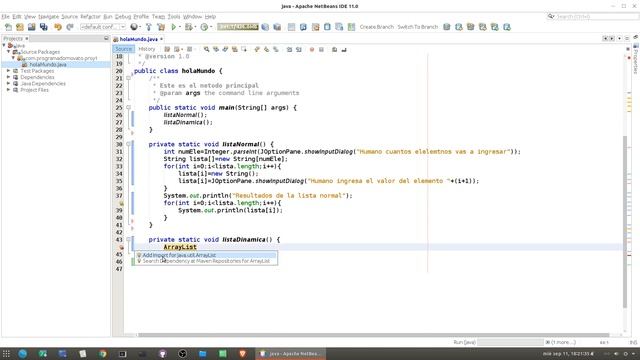The width and height of the screenshot is (640, 360).
Task: Switch to the History view toggle
Action: tap(147, 49)
